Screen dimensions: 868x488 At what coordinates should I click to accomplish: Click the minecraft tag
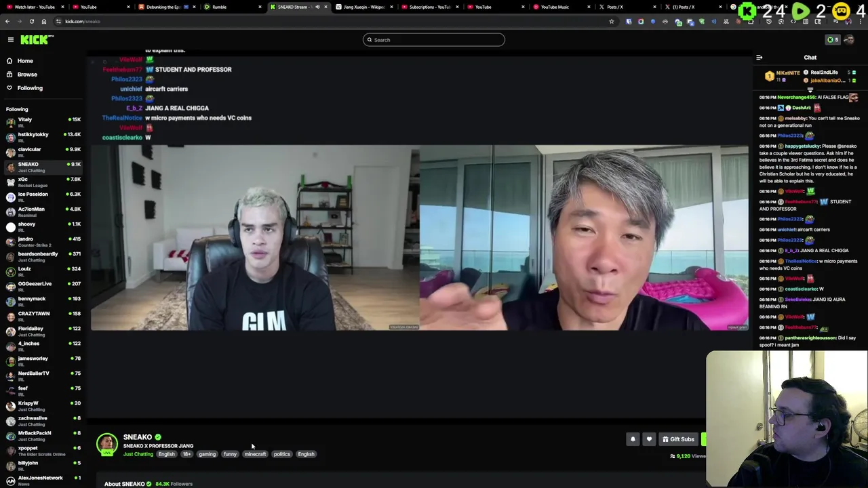point(255,454)
